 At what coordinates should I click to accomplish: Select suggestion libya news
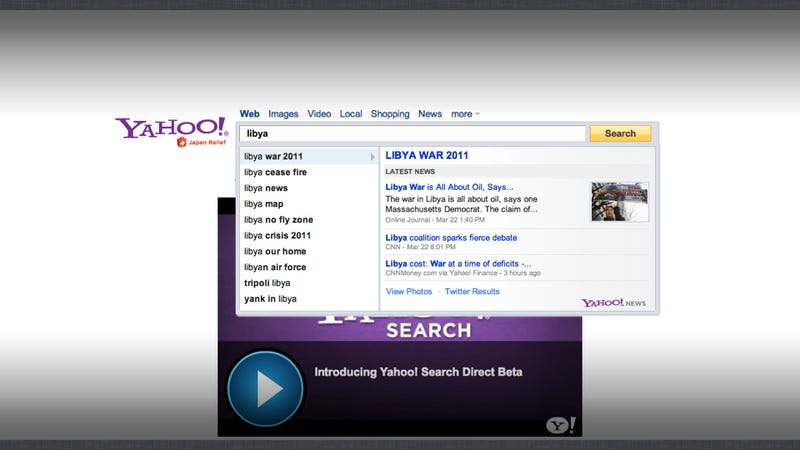309,188
